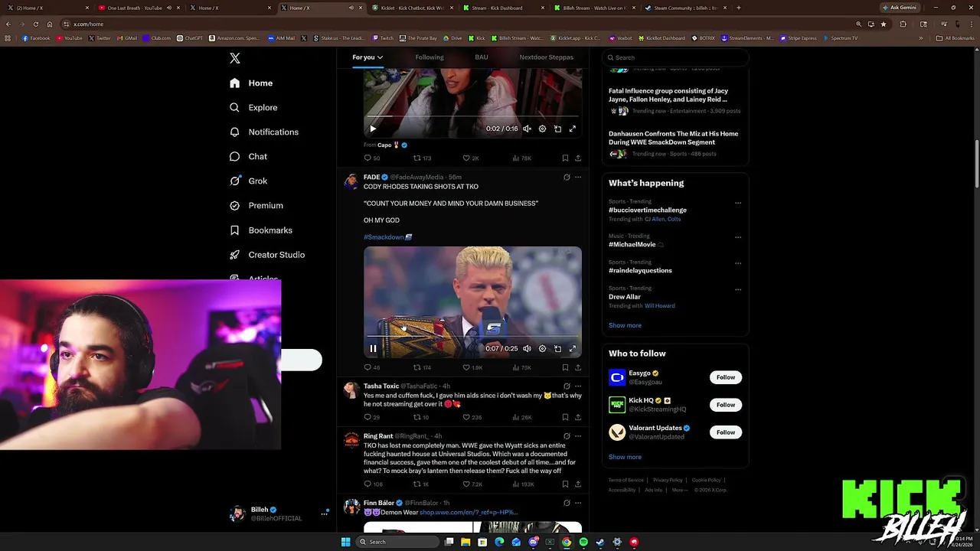This screenshot has width=980, height=551.
Task: Open Chat in the sidebar
Action: coord(248,156)
